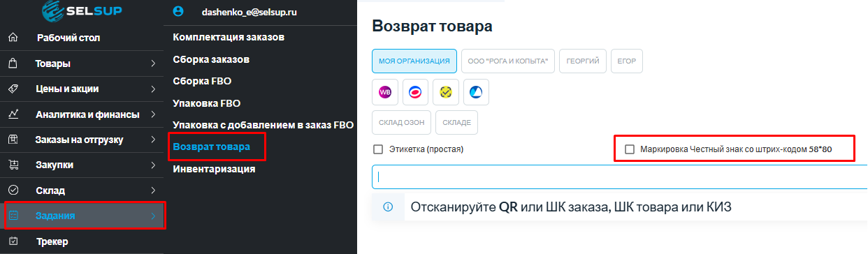Choose the СКЛАДЕ warehouse button
The image size is (868, 254).
pos(456,123)
